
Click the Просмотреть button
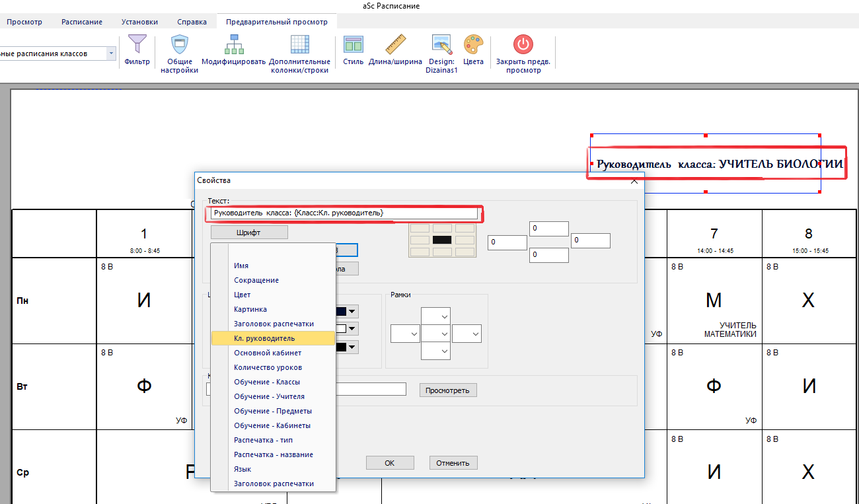coord(447,390)
